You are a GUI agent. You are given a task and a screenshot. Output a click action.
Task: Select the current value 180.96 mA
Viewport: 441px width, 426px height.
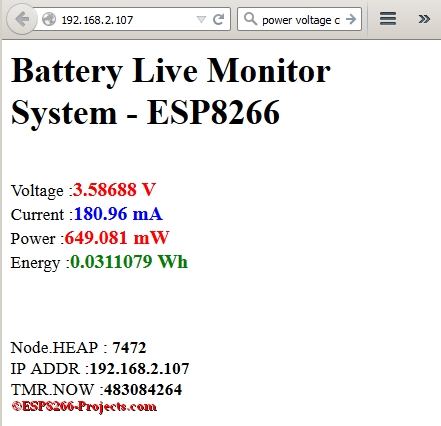[x=118, y=214]
